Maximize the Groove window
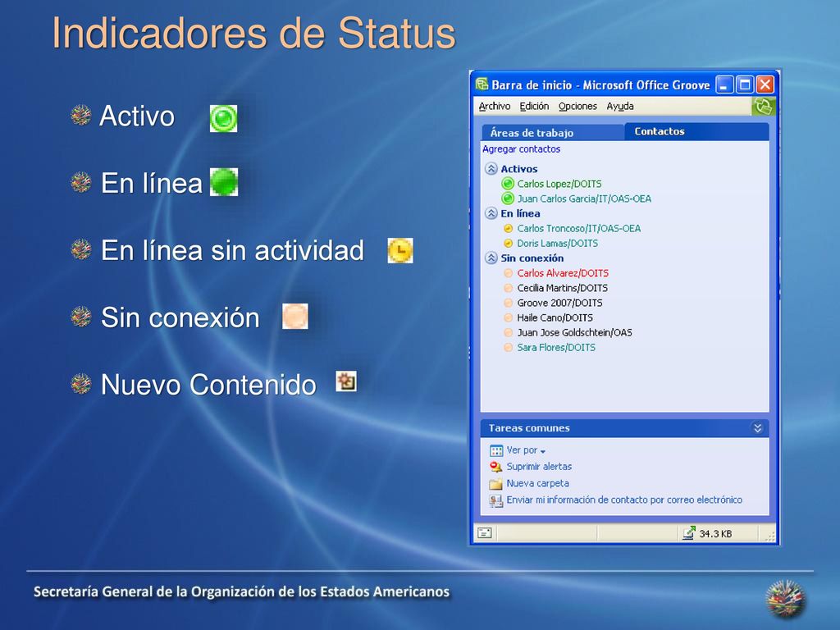 pos(745,84)
